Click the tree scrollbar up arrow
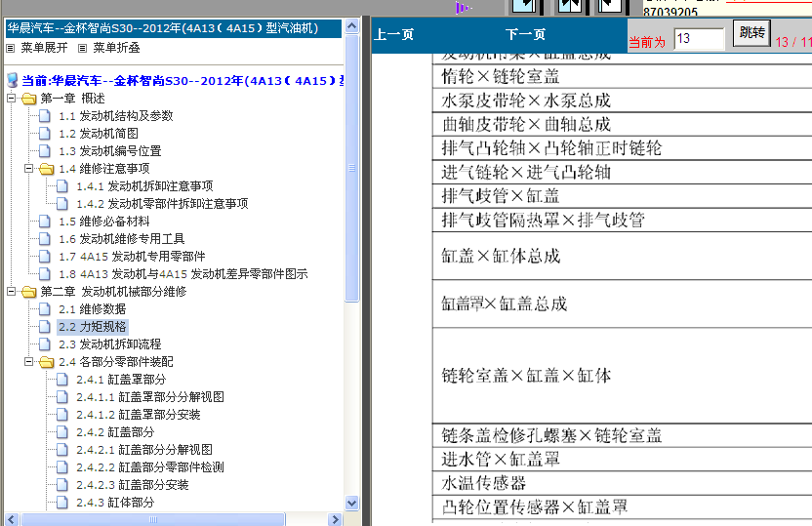 pyautogui.click(x=352, y=26)
